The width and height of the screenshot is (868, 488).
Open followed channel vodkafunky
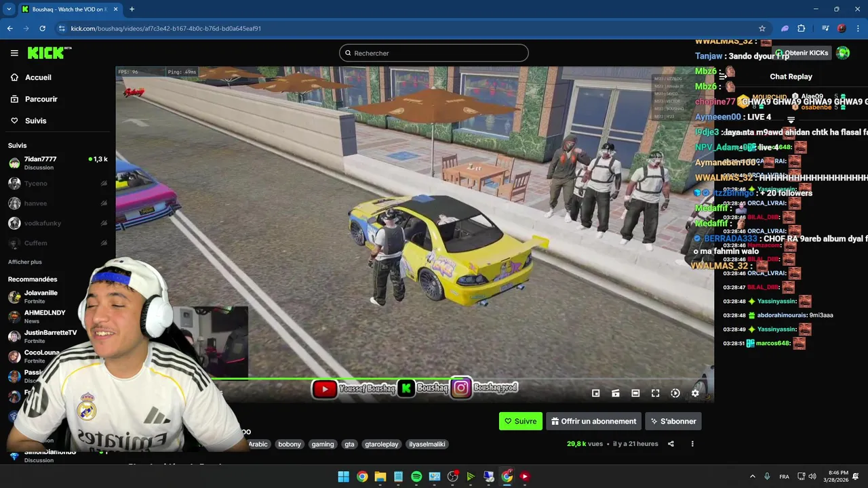58,223
